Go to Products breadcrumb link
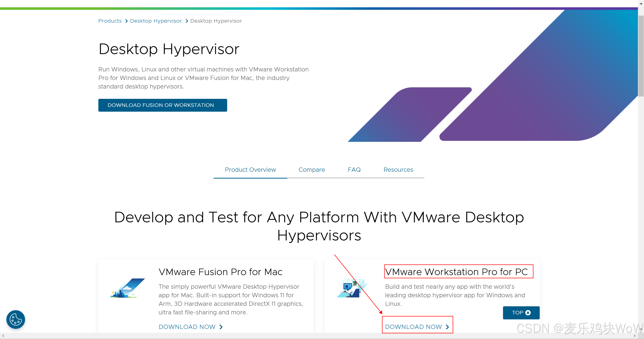Viewport: 644px width, 339px height. (110, 21)
